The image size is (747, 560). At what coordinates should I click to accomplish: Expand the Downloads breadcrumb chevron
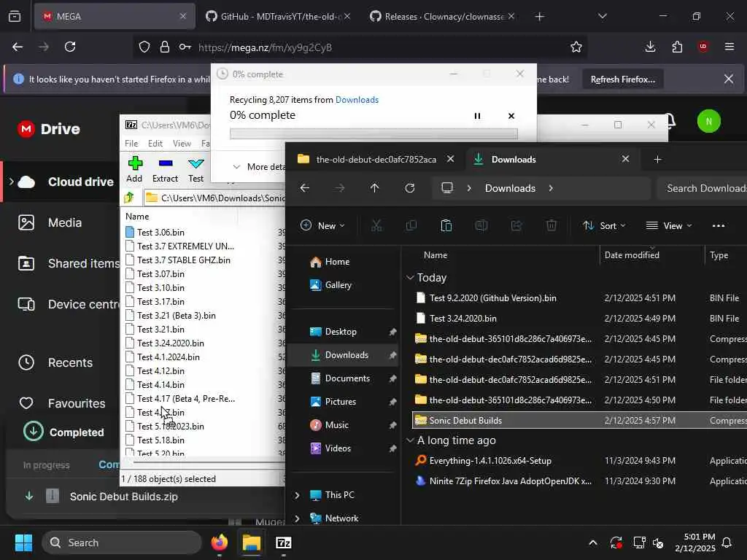[551, 188]
